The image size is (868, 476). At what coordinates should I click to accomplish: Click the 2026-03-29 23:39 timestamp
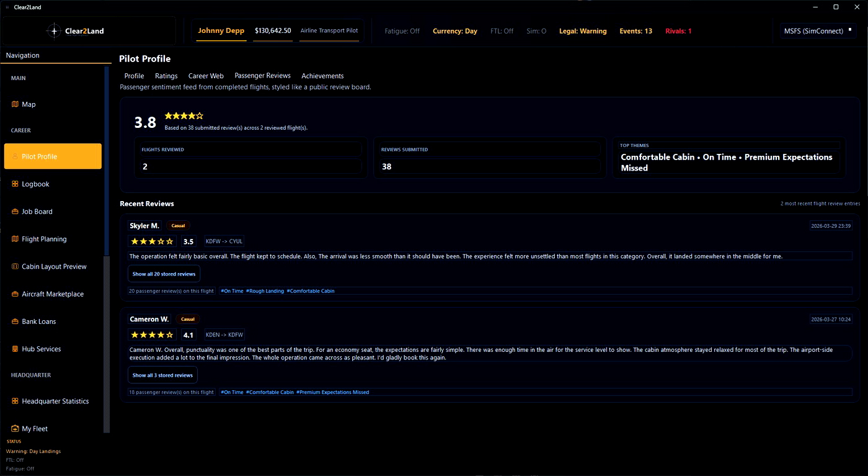tap(831, 226)
